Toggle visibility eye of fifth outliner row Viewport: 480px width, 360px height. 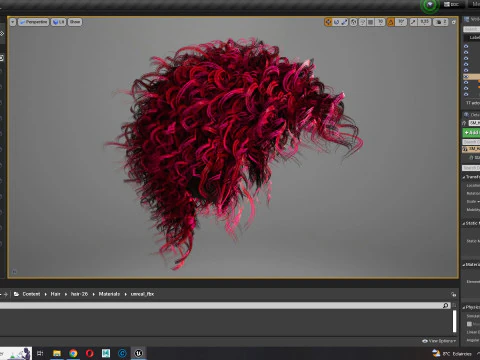pos(466,70)
